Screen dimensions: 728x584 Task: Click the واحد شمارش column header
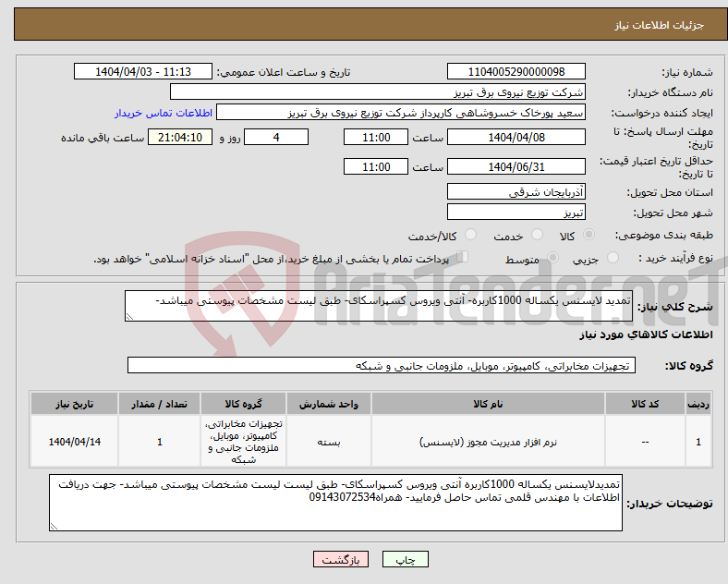coord(329,404)
